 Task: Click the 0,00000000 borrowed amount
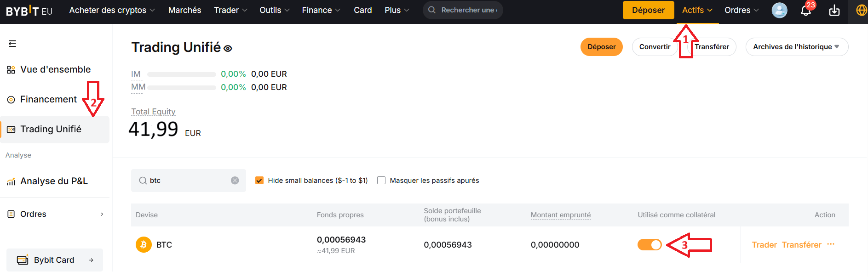(555, 245)
